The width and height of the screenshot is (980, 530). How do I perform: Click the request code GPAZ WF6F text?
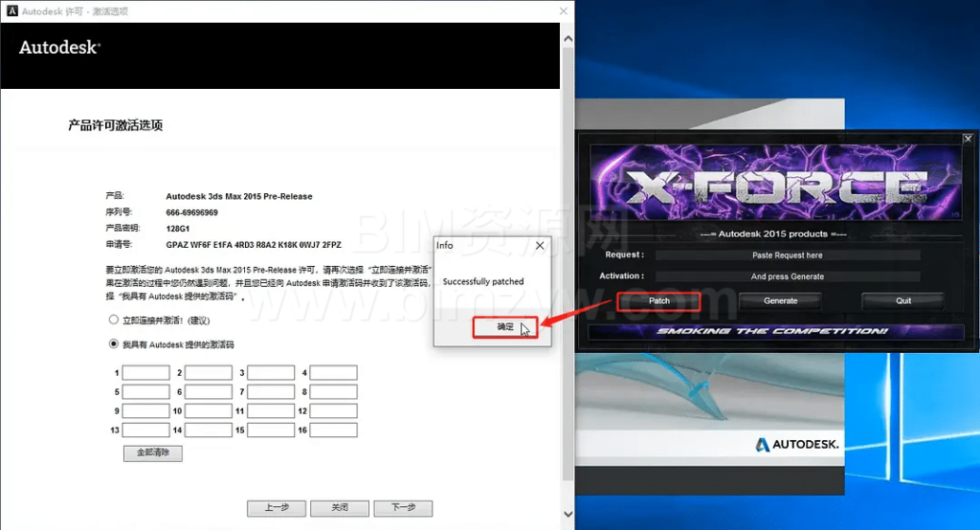pos(254,245)
